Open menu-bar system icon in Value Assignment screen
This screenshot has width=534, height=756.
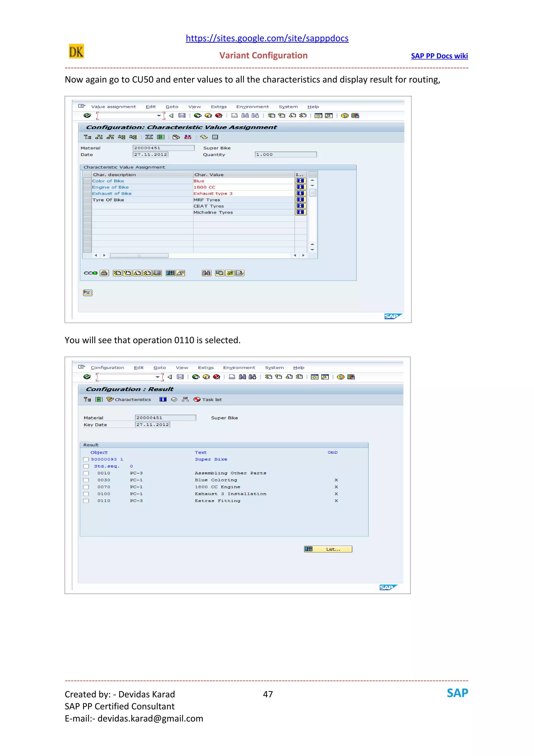pos(82,106)
